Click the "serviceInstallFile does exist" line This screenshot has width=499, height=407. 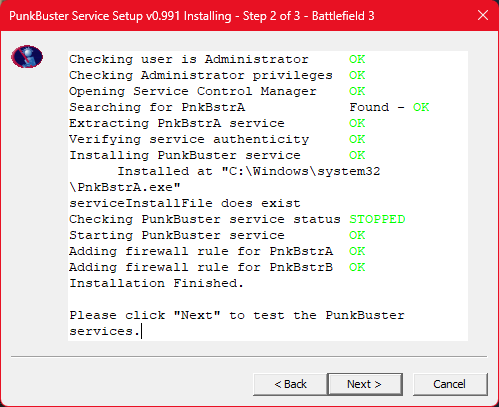tap(185, 203)
